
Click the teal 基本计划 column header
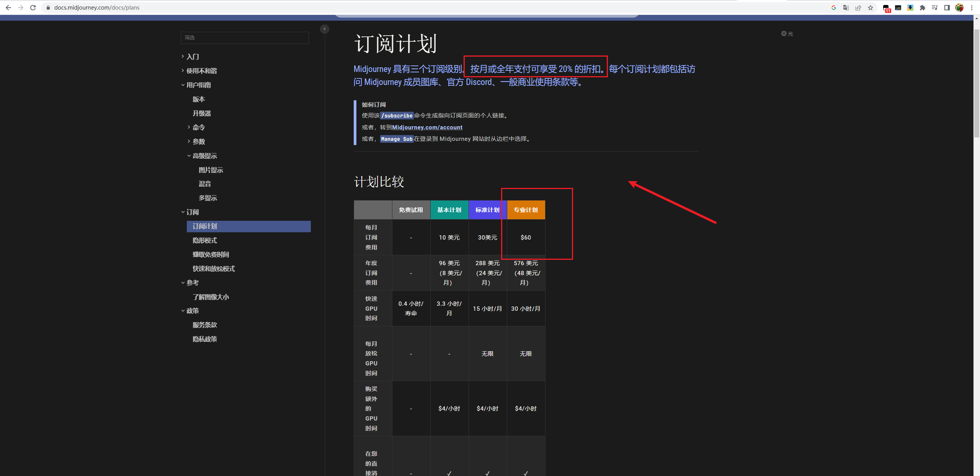coord(449,210)
